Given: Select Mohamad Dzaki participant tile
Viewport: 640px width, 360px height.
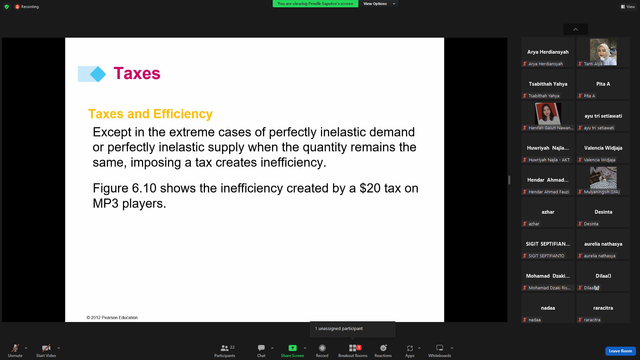Looking at the screenshot, I should 548,276.
